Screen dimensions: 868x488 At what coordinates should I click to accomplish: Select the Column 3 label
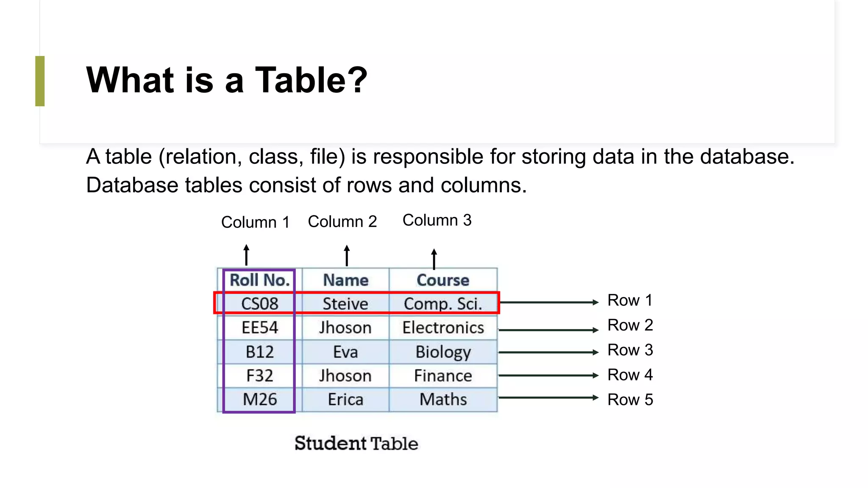437,220
